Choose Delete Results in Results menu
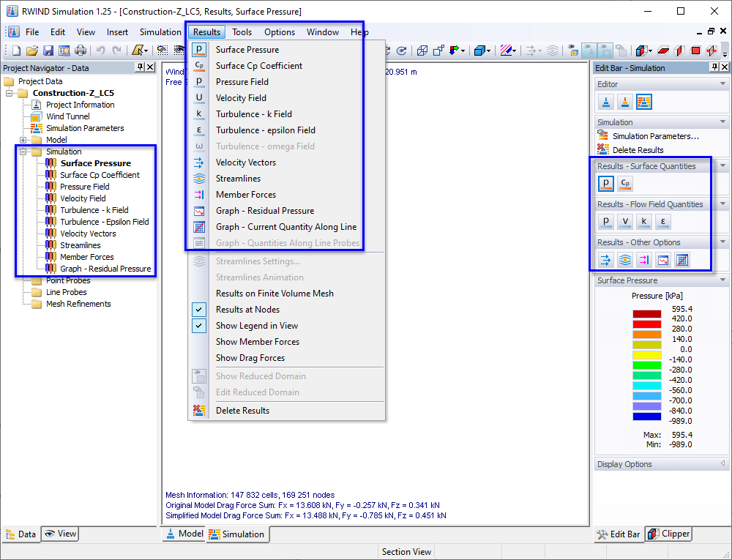 pos(242,411)
